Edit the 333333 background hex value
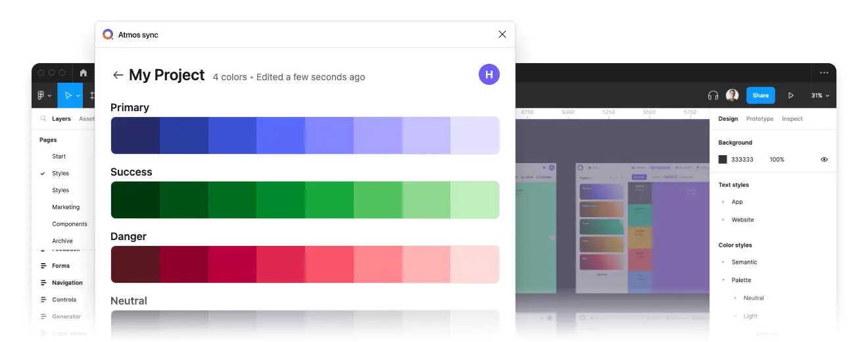Viewport: 868px width, 342px height. [742, 160]
